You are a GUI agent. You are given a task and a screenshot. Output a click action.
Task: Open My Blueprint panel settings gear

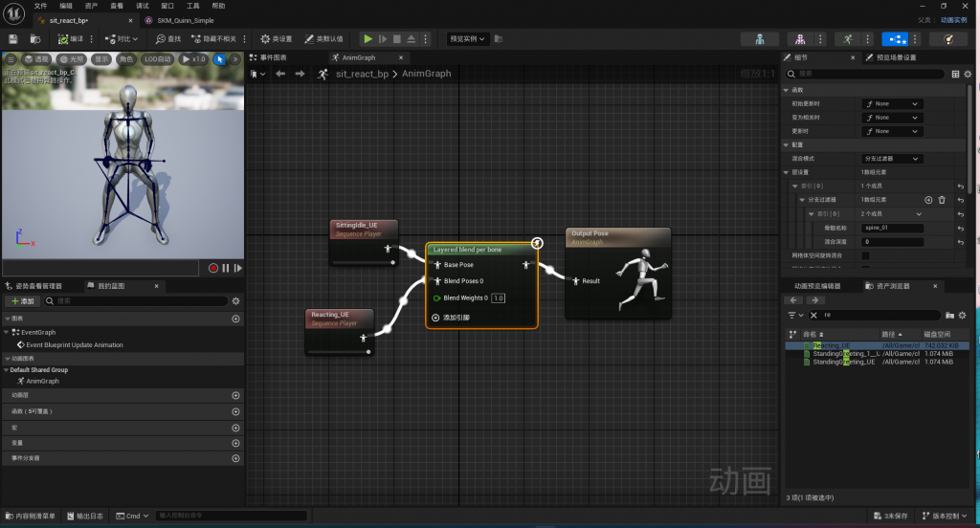235,301
